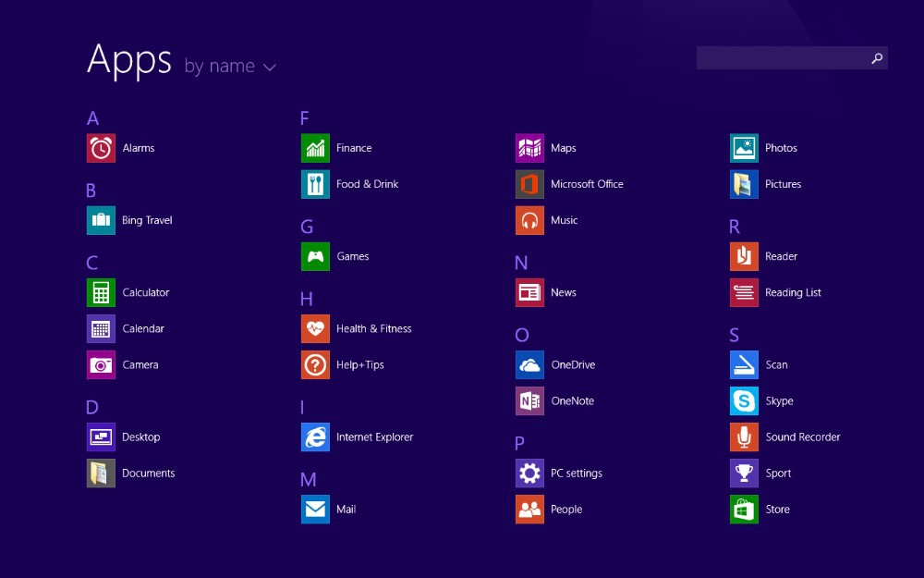Open the Pictures folder icon
924x578 pixels.
[744, 184]
